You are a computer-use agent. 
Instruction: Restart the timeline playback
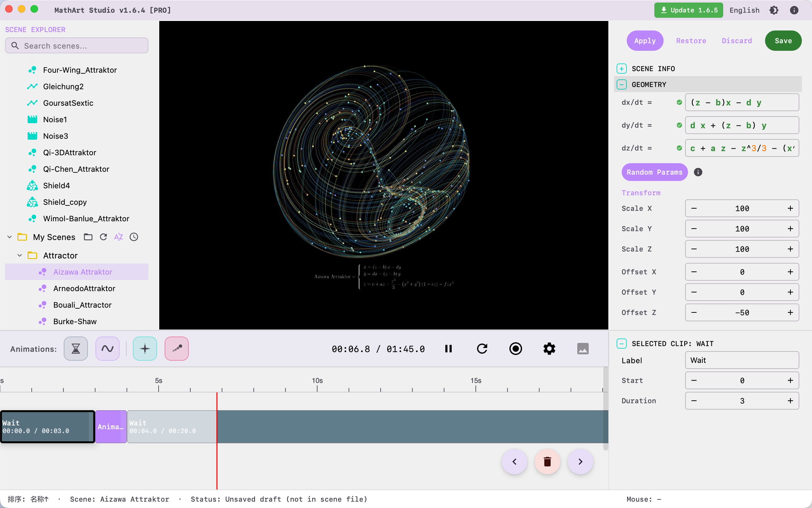482,349
